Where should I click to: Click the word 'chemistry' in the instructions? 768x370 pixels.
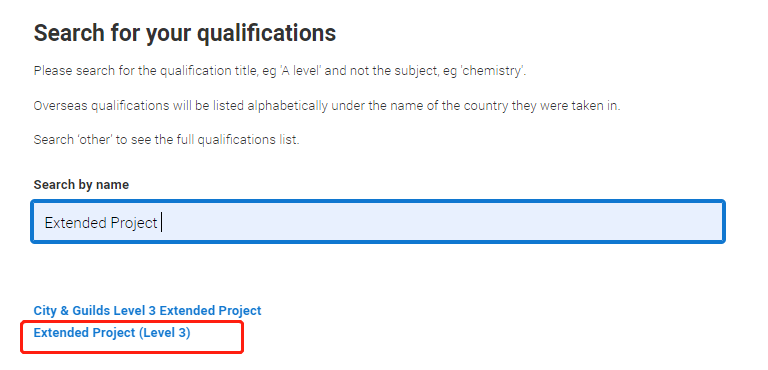point(493,71)
